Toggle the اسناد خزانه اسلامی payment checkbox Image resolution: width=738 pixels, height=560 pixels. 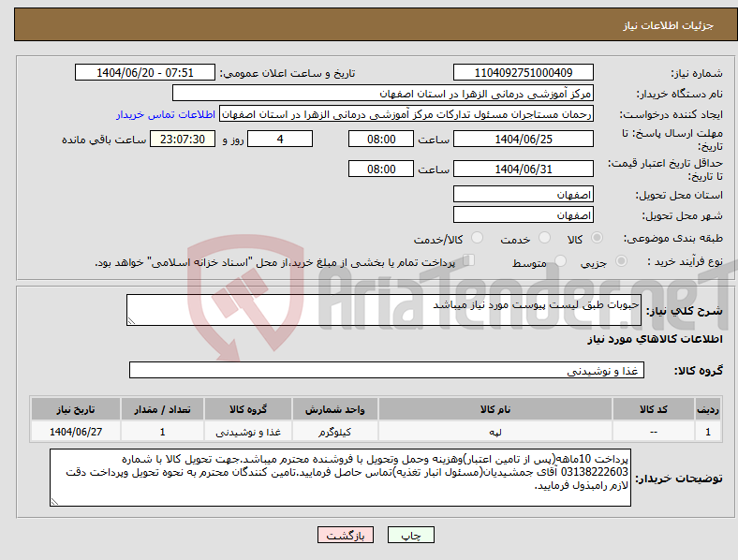(469, 260)
